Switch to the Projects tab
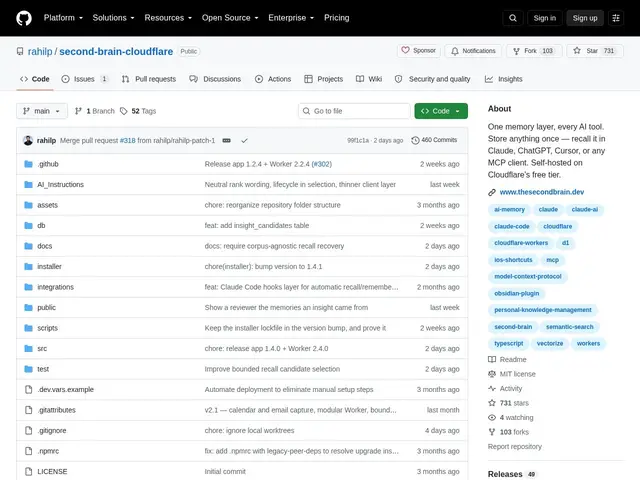Screen dimensions: 640x480 [x=324, y=79]
